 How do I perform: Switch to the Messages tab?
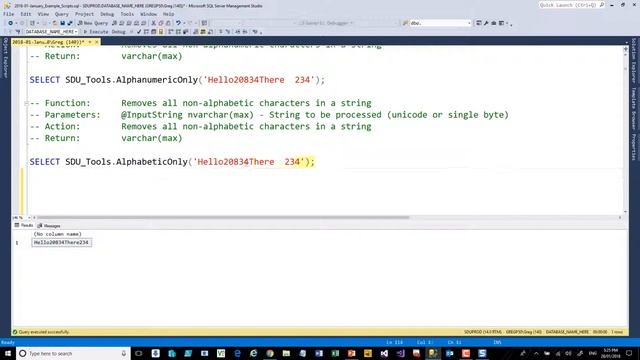49,225
